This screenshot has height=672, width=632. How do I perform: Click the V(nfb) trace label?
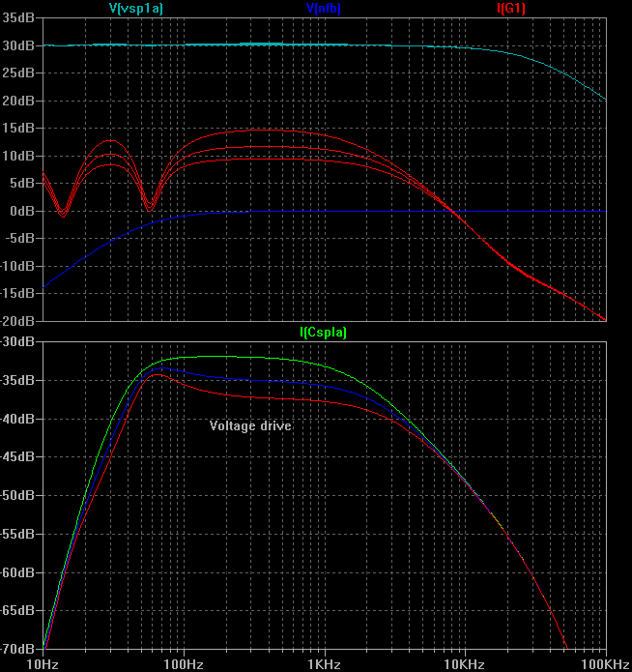coord(324,8)
